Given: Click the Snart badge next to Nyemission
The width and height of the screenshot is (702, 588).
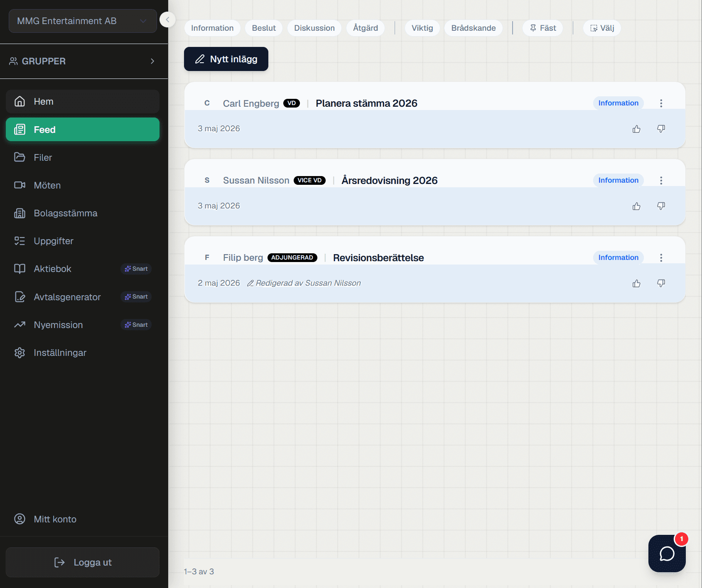Looking at the screenshot, I should [x=136, y=325].
